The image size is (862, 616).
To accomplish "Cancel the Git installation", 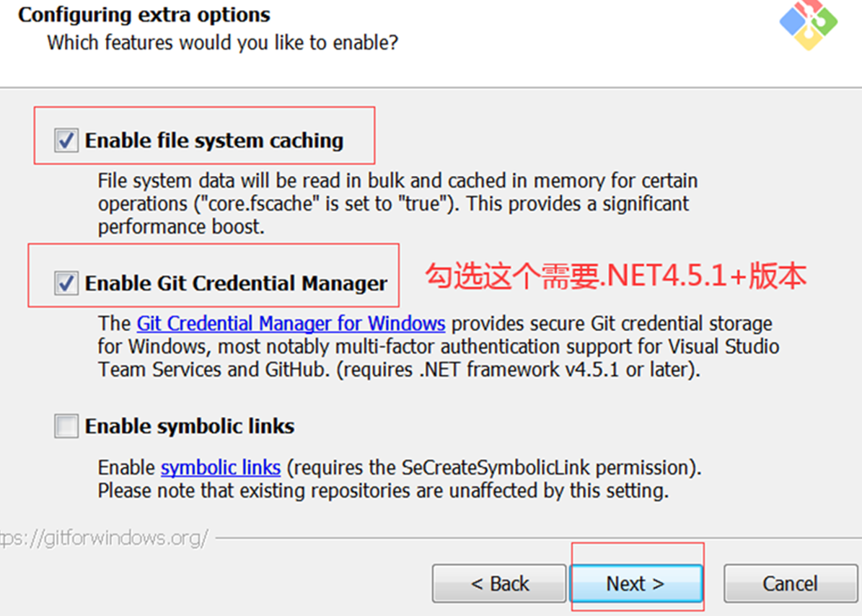I will pyautogui.click(x=791, y=584).
